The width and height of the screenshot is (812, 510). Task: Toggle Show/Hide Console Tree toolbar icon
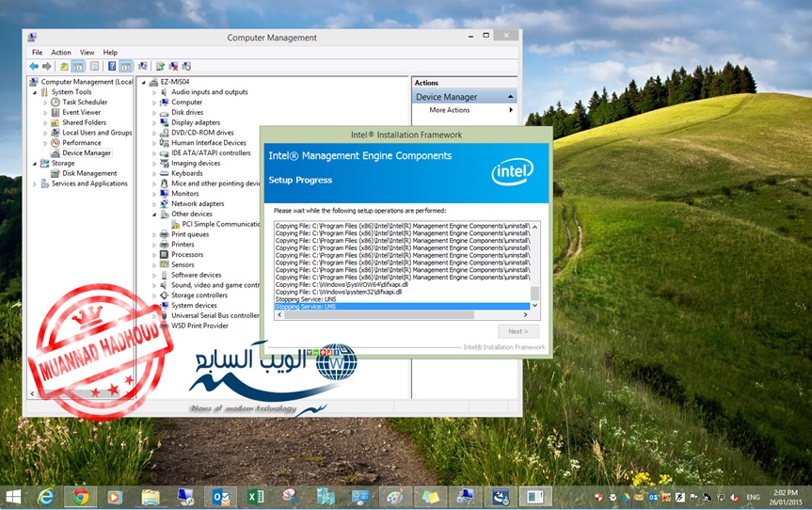[x=78, y=66]
